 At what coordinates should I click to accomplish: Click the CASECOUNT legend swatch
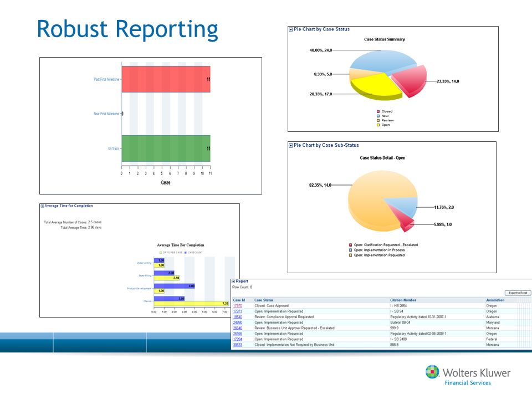(x=186, y=253)
